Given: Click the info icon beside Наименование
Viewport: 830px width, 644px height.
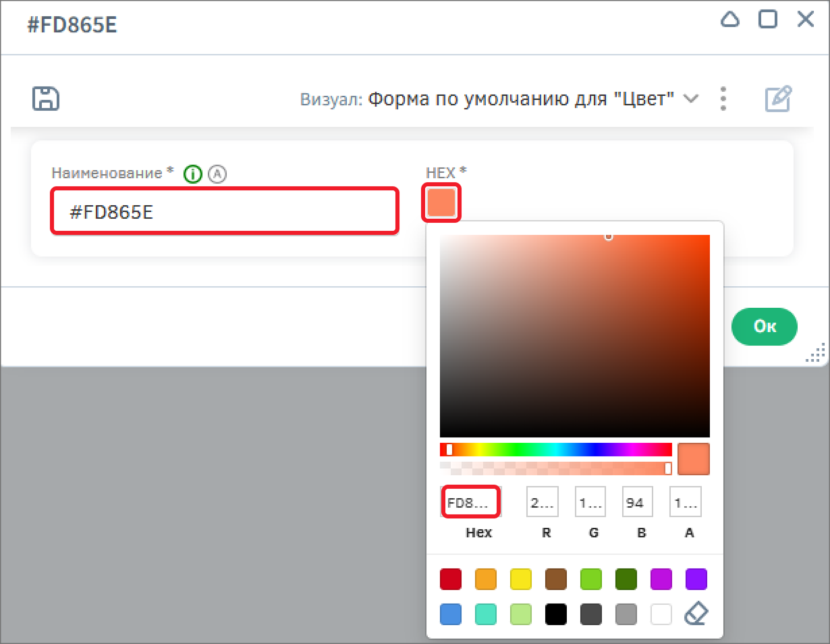Looking at the screenshot, I should pos(192,173).
